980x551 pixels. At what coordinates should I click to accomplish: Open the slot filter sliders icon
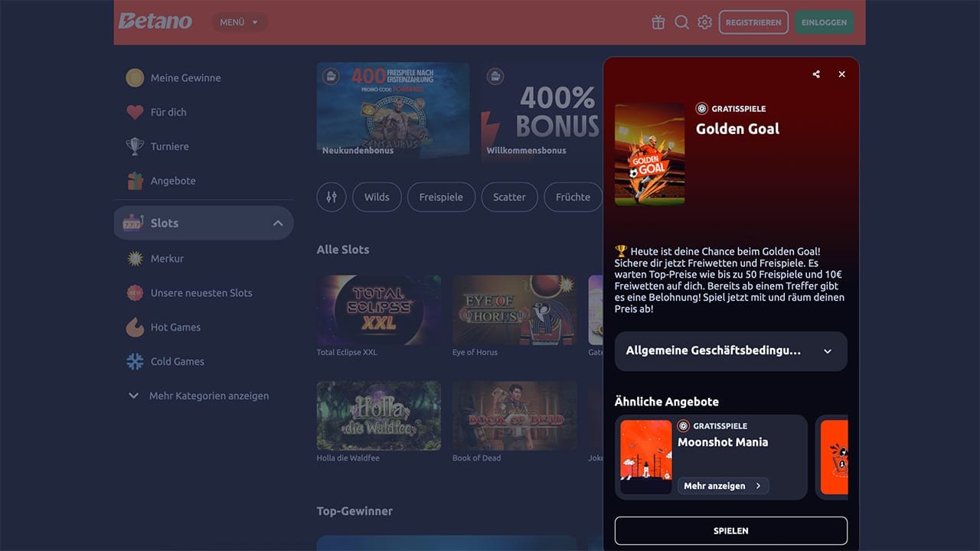tap(332, 197)
